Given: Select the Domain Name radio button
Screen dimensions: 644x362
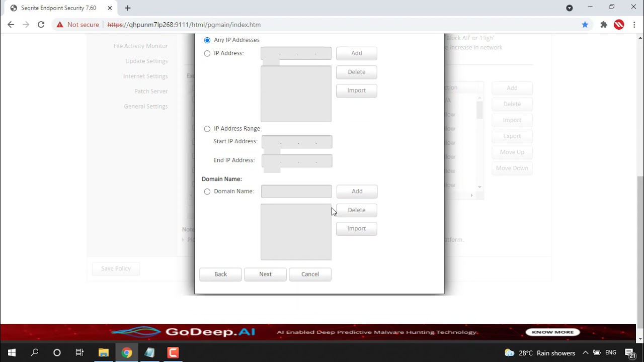Looking at the screenshot, I should 207,192.
